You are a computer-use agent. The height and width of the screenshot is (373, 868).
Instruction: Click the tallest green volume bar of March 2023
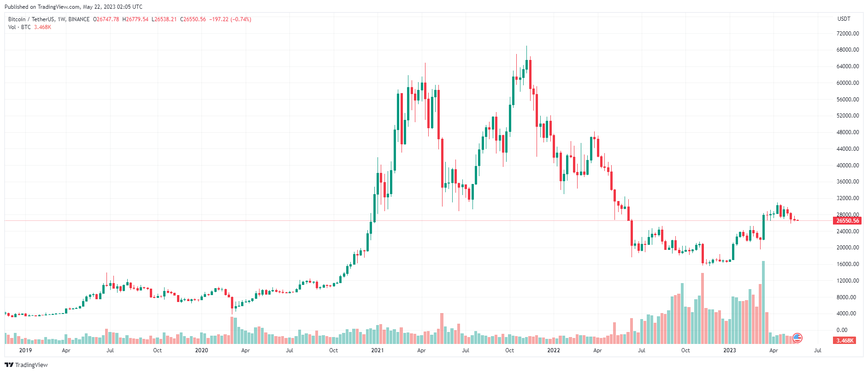click(x=763, y=302)
